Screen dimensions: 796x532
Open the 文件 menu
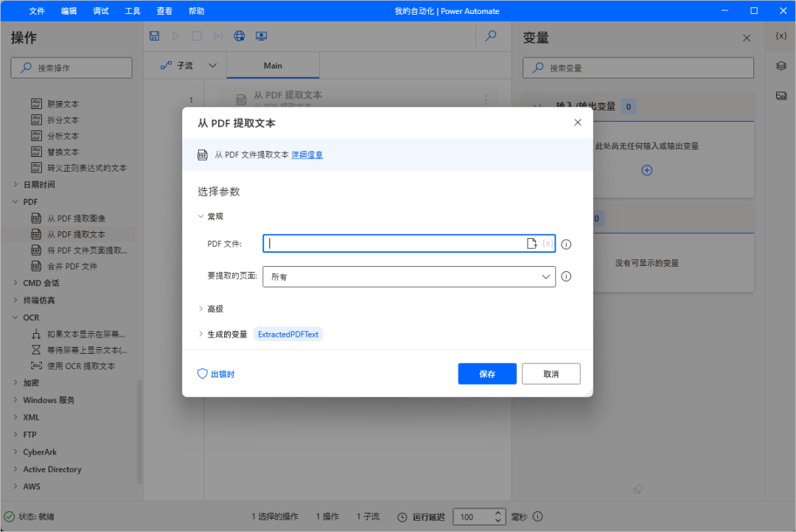tap(37, 10)
